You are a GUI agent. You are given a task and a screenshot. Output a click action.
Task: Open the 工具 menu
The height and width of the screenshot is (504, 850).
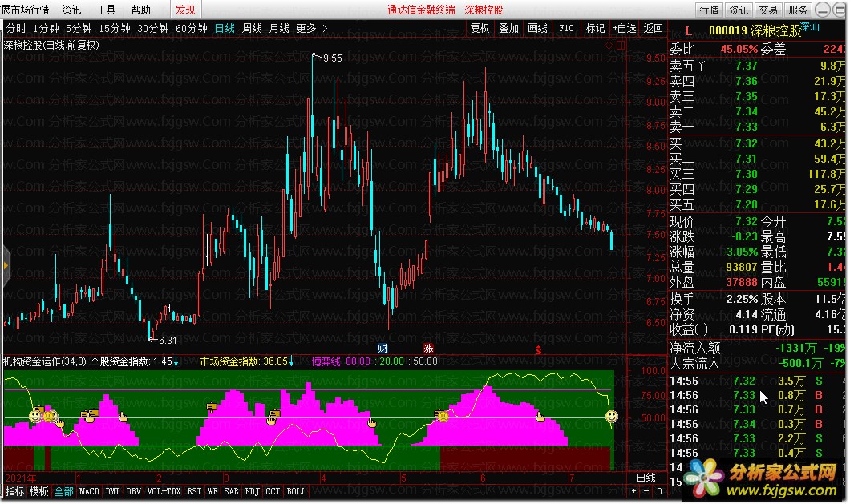[106, 10]
